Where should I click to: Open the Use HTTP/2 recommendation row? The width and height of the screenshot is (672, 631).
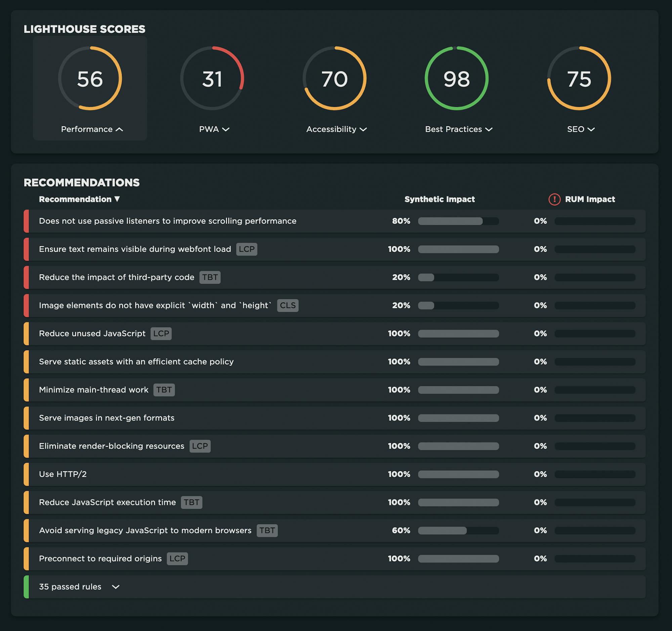[63, 474]
